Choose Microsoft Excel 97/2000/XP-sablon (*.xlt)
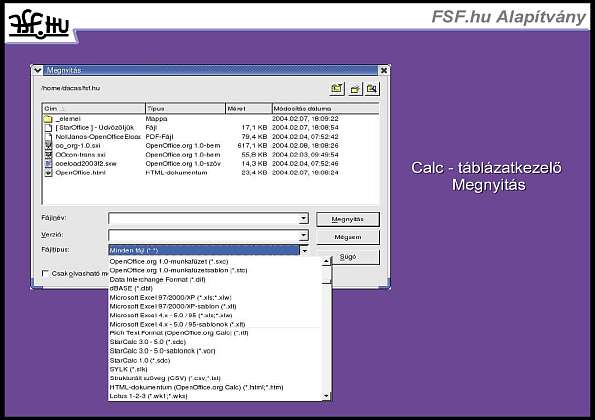 (173, 306)
